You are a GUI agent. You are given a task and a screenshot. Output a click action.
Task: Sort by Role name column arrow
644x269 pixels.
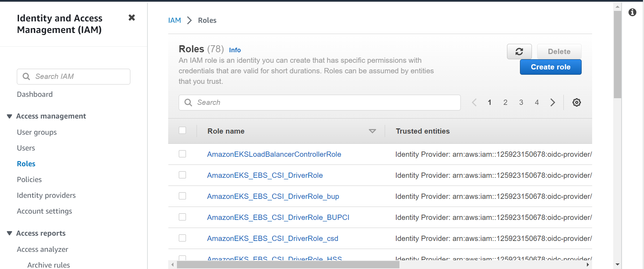372,131
